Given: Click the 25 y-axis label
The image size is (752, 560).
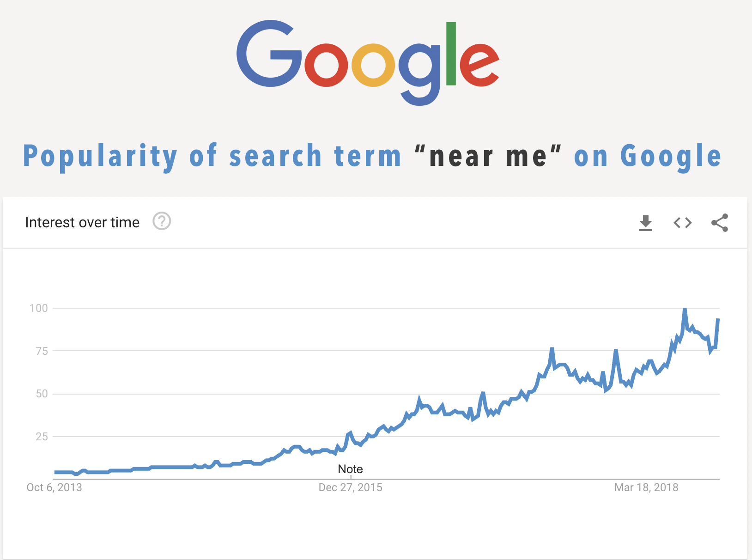Looking at the screenshot, I should click(42, 437).
